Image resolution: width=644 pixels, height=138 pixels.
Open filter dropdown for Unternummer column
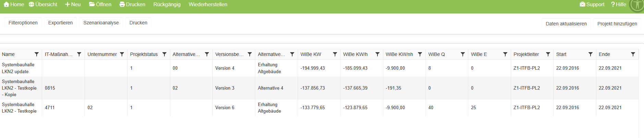pos(122,54)
